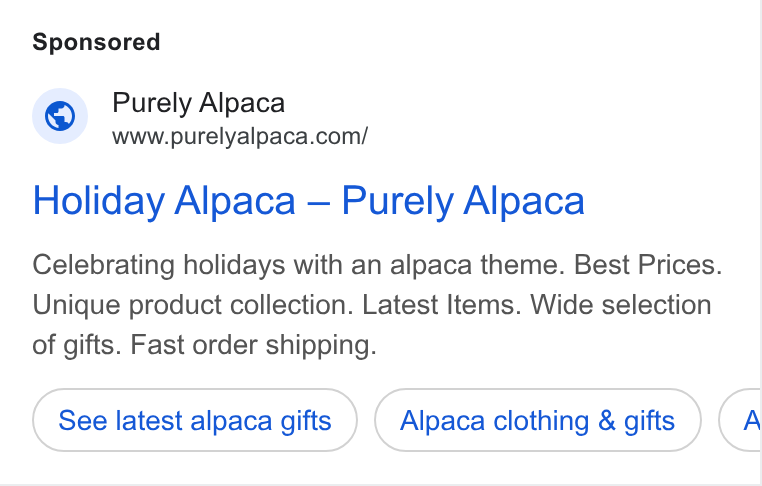Click the ad description starting Celebrating holidays
The width and height of the screenshot is (762, 486).
click(377, 305)
